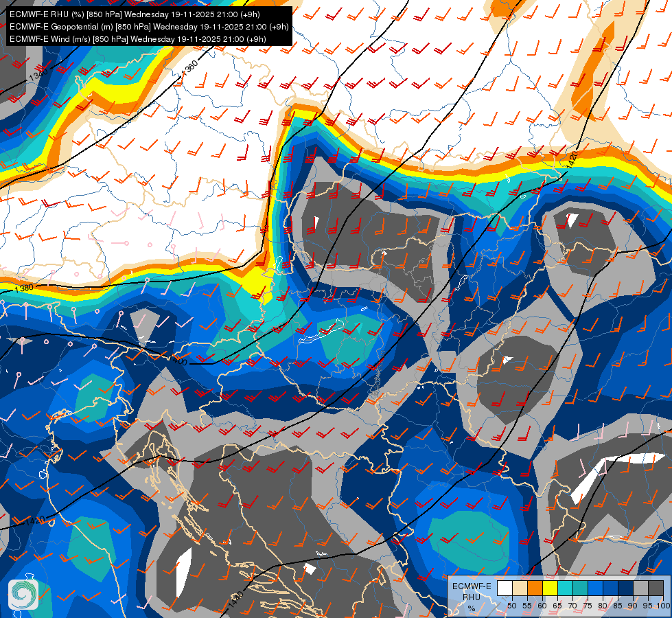The width and height of the screenshot is (672, 618).
Task: Select the ECMWF-E Geopotential header line
Action: click(x=149, y=27)
